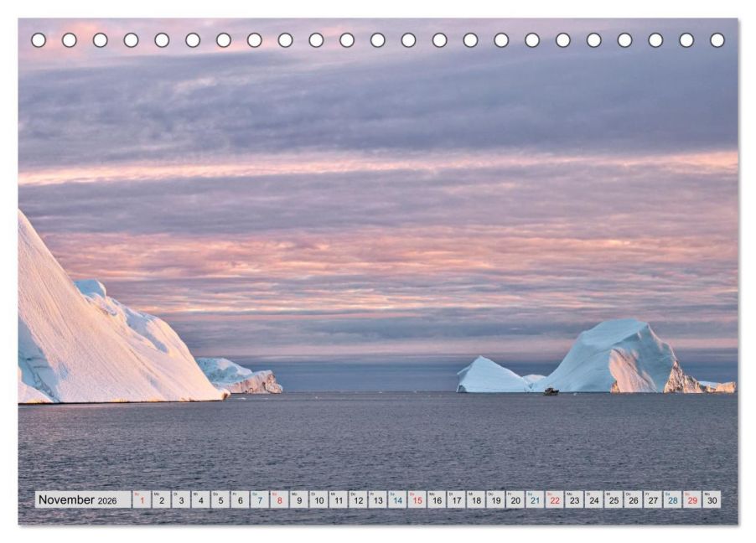Pick the blue Saturday date 7
The width and height of the screenshot is (756, 543).
(260, 499)
